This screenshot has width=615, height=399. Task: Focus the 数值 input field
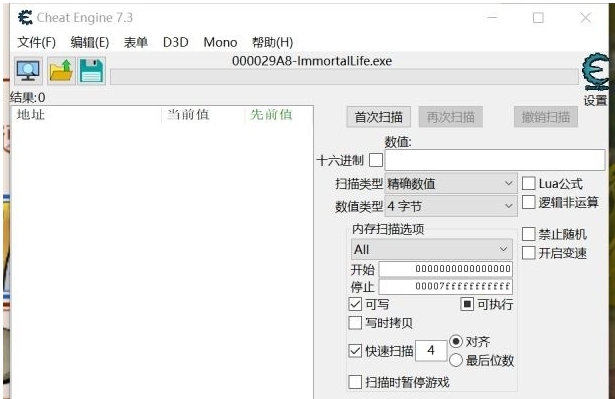(495, 160)
